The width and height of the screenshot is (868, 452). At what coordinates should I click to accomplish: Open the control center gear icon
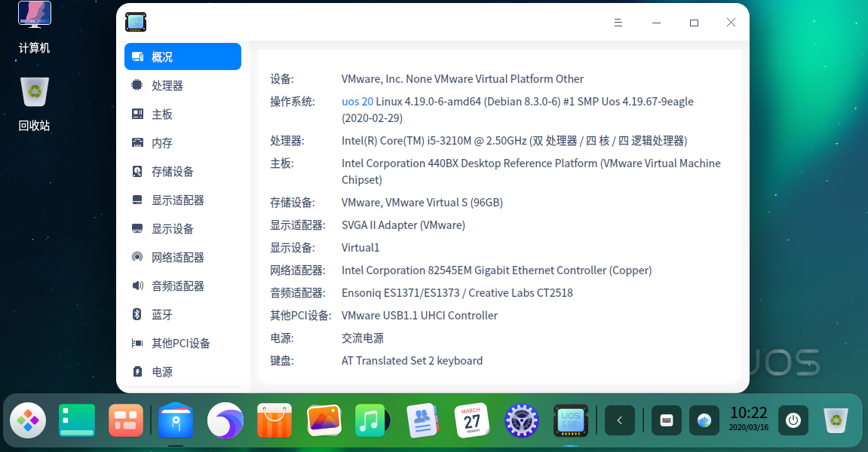pyautogui.click(x=521, y=420)
